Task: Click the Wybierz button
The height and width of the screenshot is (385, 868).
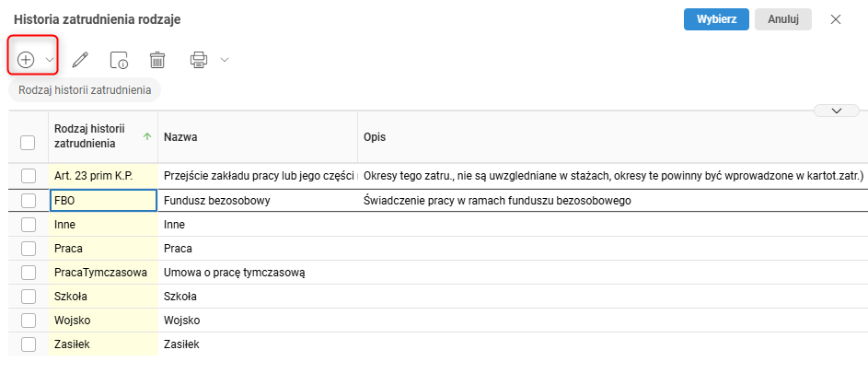Action: tap(716, 19)
